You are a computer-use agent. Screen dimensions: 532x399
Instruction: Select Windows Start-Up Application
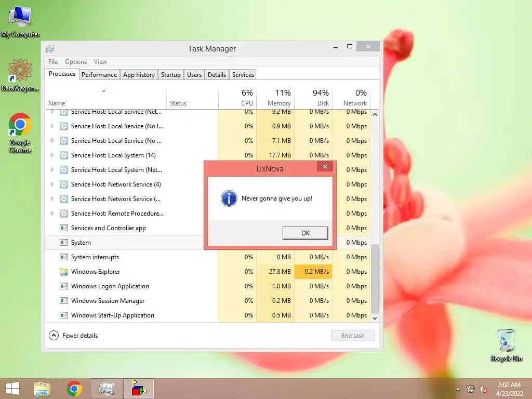(x=207, y=315)
